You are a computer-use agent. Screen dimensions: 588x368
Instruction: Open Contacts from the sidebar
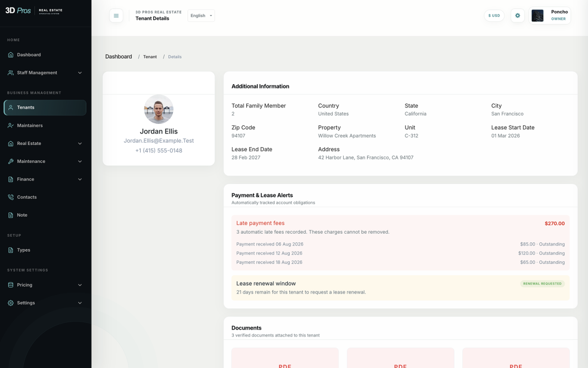(45, 197)
